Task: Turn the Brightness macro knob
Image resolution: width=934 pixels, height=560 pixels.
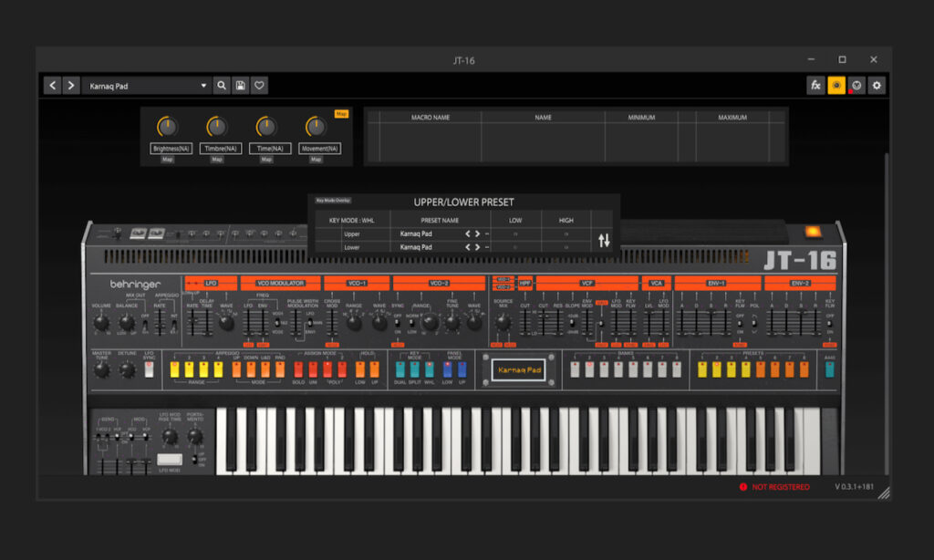Action: [168, 126]
